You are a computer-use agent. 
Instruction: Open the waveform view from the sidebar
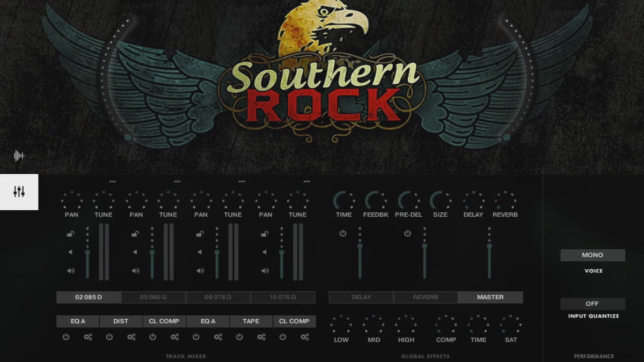coord(19,156)
